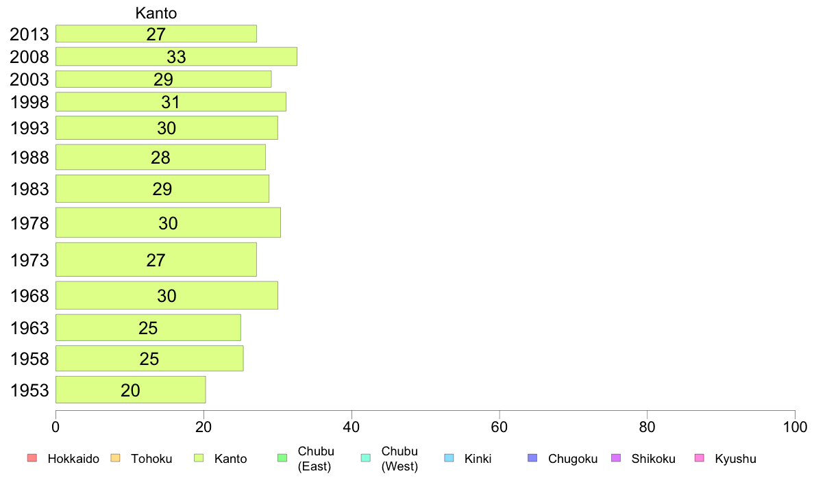Click the 1988 year axis label
This screenshot has height=504, width=814.
click(29, 158)
